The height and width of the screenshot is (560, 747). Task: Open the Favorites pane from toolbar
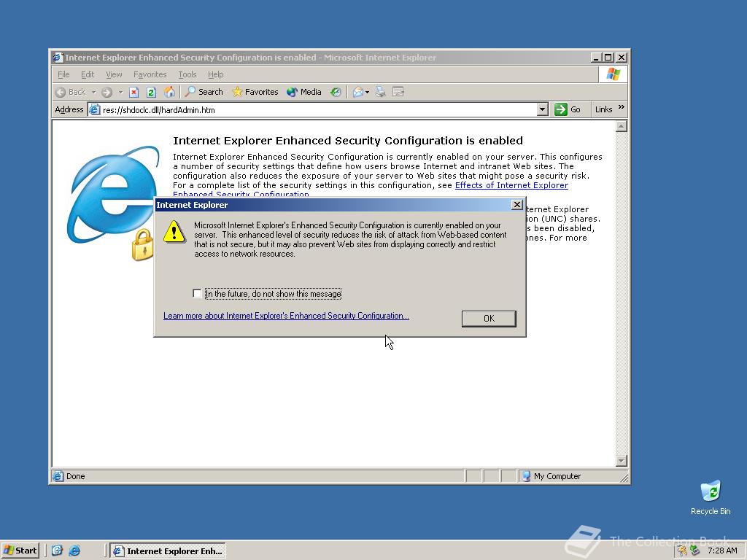(x=255, y=92)
